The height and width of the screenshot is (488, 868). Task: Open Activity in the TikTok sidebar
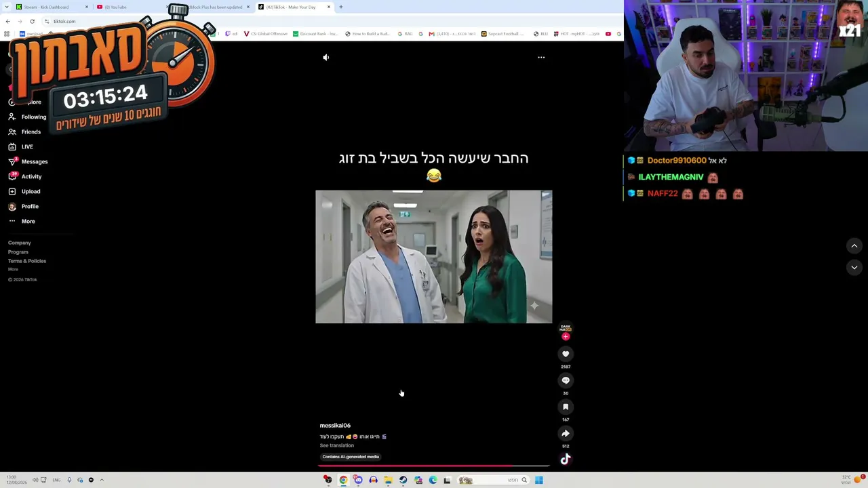(x=31, y=176)
